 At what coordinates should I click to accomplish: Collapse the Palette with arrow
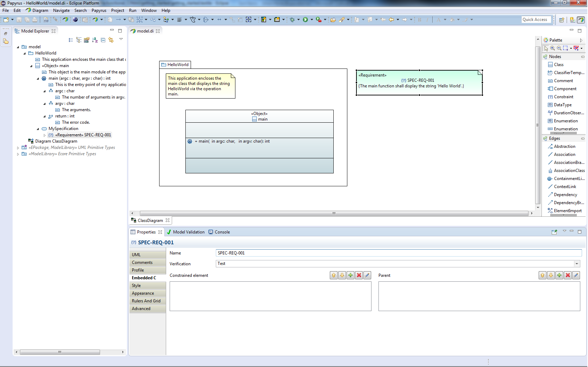tap(581, 40)
